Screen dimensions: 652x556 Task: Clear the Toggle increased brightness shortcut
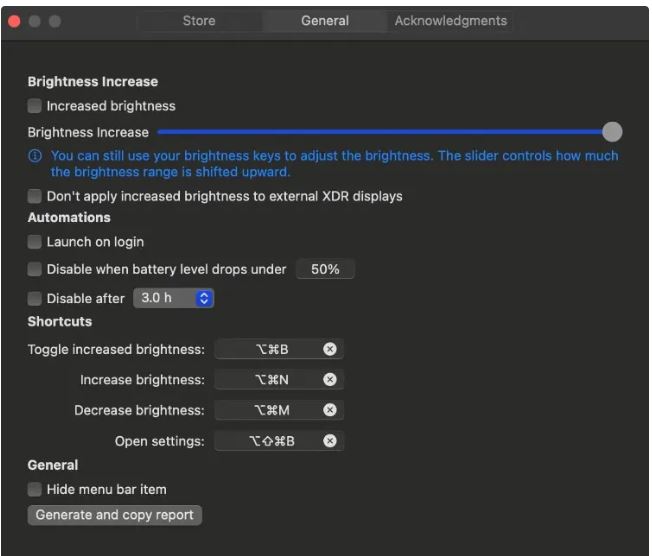tap(330, 349)
